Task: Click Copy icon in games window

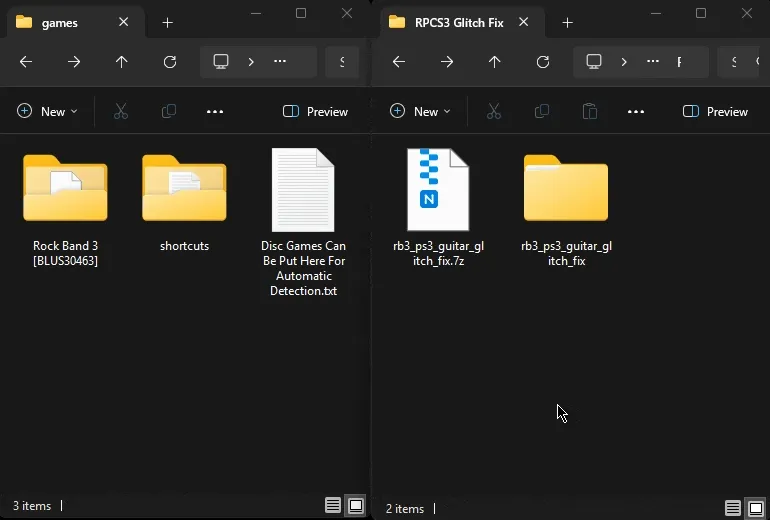Action: coord(169,111)
